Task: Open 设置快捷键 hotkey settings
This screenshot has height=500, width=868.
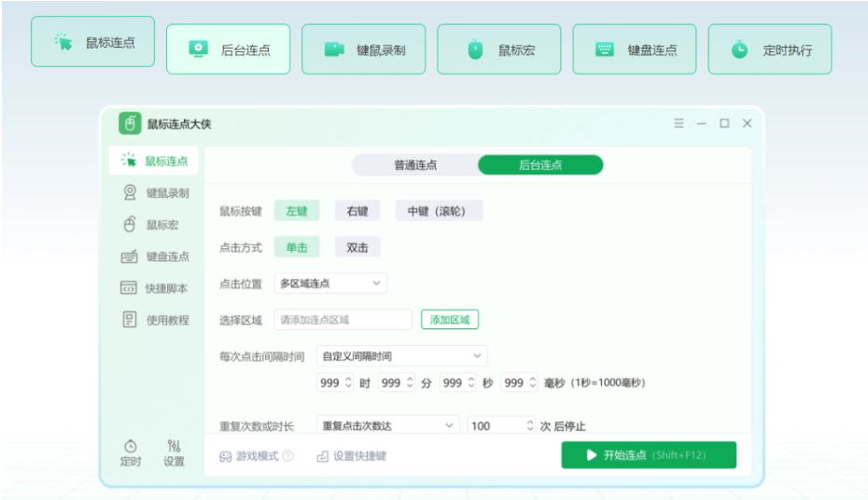Action: tap(352, 456)
